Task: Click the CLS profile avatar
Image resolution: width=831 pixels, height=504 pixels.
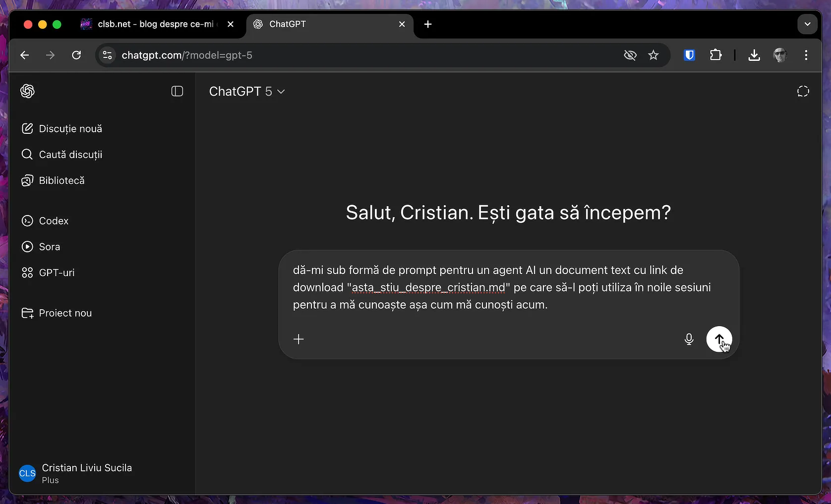Action: (x=27, y=473)
